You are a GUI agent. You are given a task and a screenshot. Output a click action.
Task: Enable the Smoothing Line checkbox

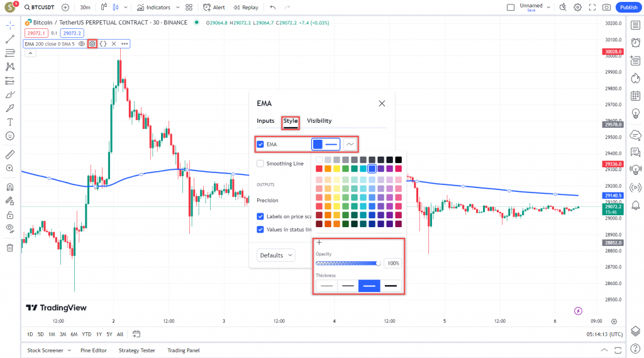pos(260,164)
